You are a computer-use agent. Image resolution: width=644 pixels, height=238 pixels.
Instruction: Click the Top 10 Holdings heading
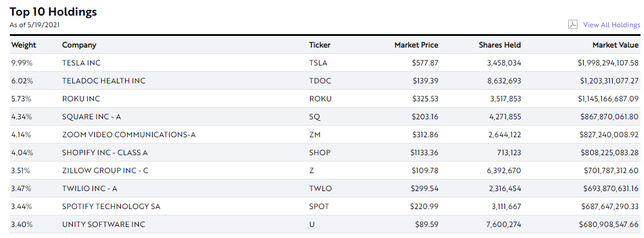coord(53,12)
